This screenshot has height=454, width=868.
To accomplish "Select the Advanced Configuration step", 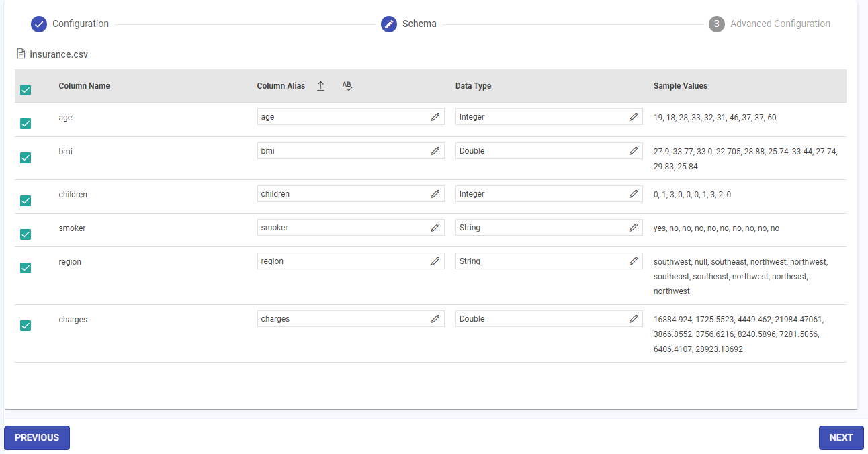I will point(717,24).
